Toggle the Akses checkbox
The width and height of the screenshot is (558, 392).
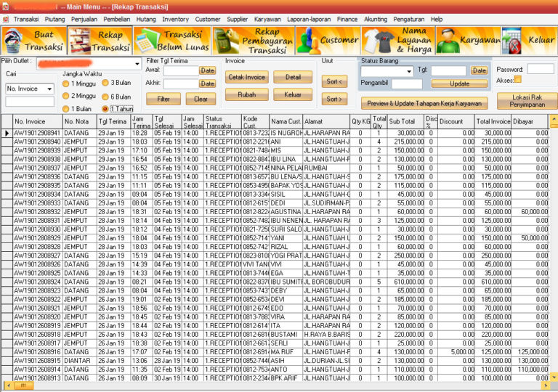(518, 79)
